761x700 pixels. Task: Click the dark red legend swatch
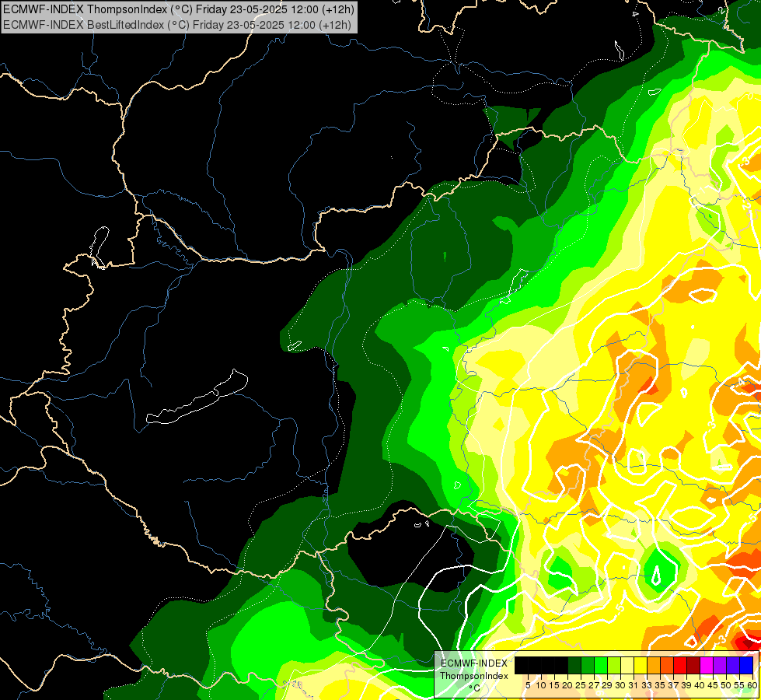click(x=693, y=665)
